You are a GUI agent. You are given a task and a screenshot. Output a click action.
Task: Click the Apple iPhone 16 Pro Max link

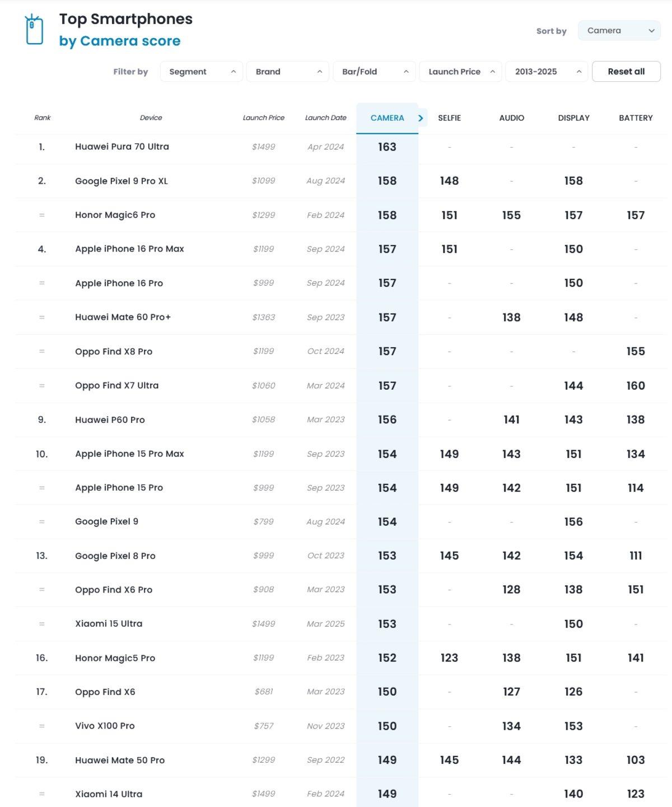[129, 249]
